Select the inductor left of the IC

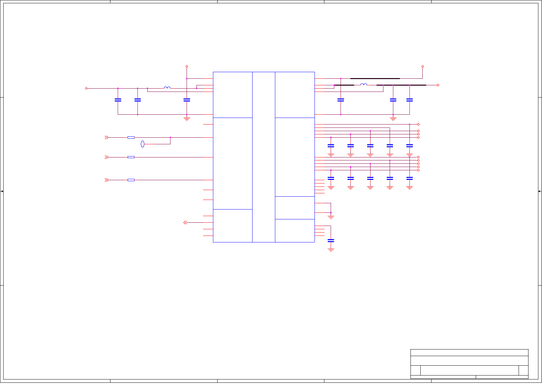point(167,88)
